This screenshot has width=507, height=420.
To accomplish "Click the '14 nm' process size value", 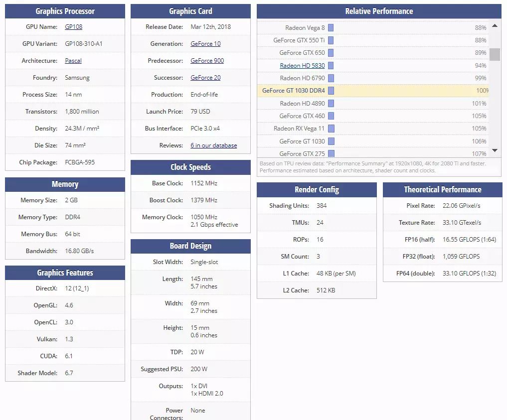I will [73, 95].
